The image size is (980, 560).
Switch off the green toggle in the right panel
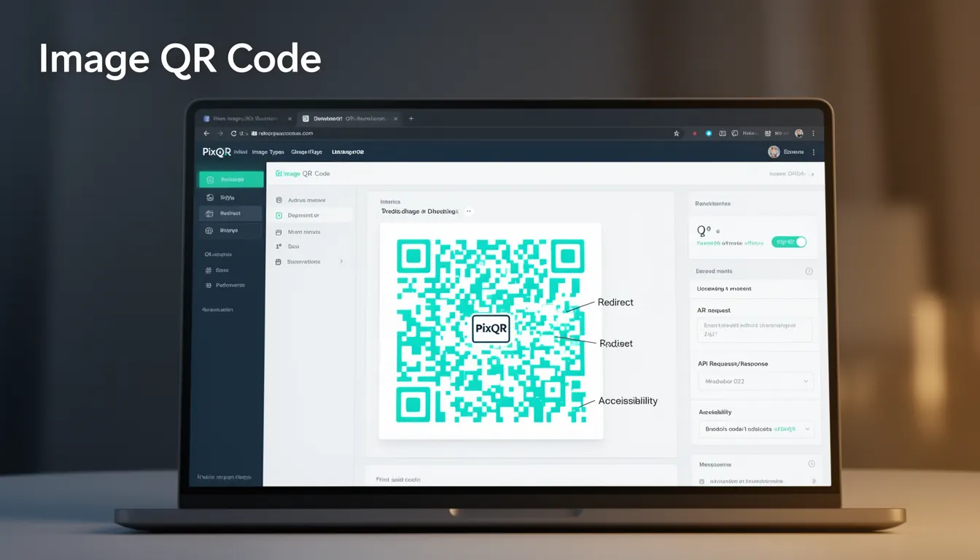(789, 242)
